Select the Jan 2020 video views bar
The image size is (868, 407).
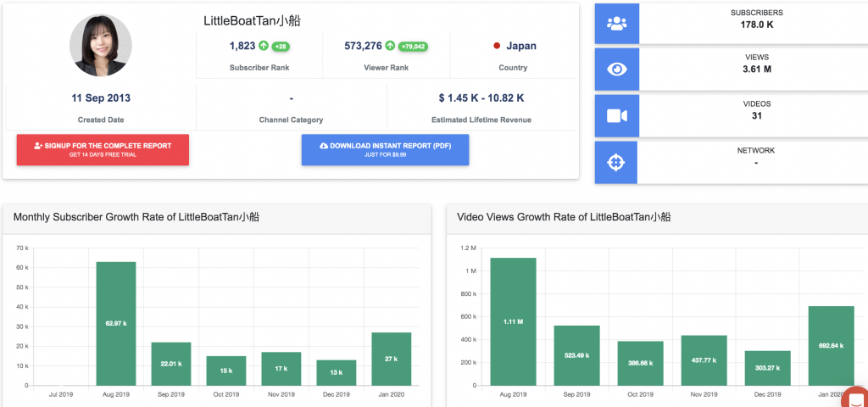tap(830, 345)
